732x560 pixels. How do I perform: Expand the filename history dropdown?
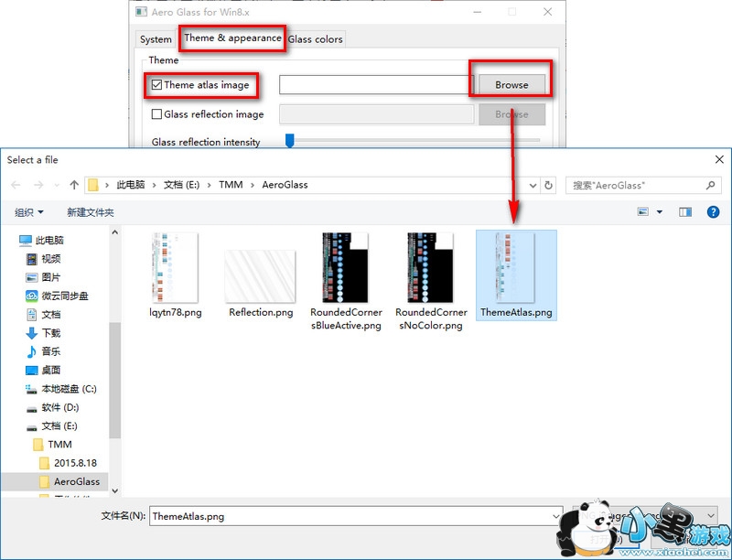[556, 516]
